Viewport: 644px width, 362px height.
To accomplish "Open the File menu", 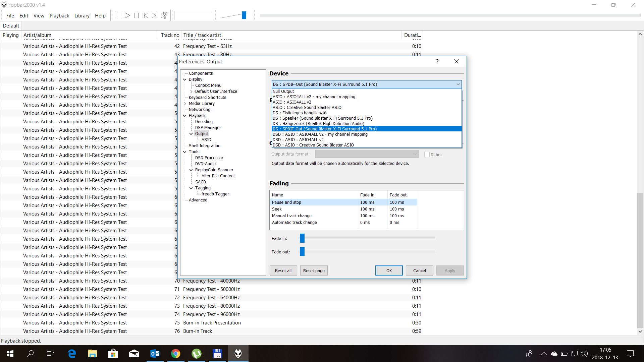I will pyautogui.click(x=10, y=15).
